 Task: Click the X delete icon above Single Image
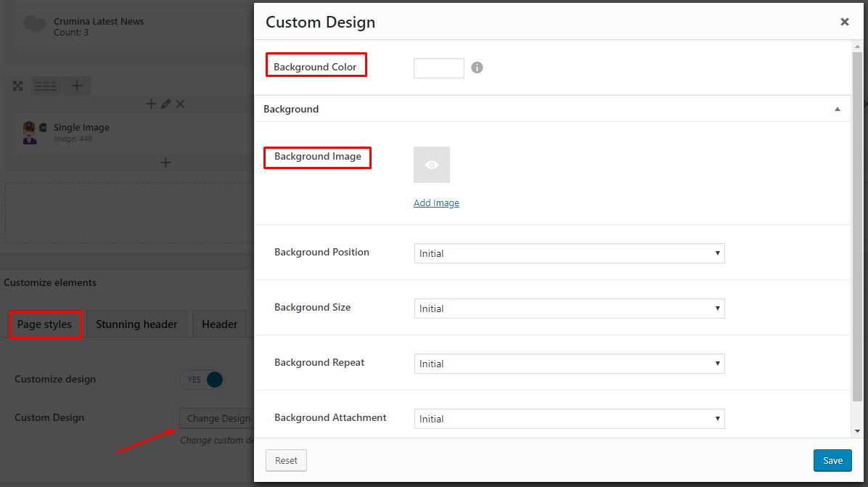click(181, 104)
